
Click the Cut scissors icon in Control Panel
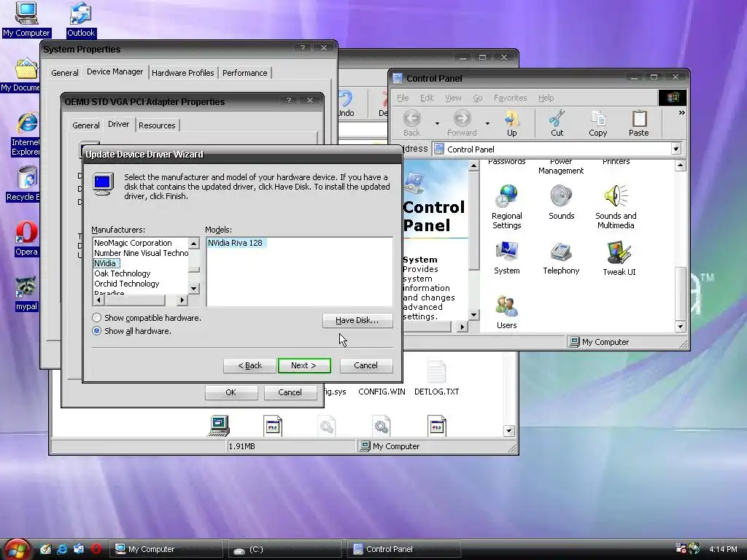pos(557,122)
